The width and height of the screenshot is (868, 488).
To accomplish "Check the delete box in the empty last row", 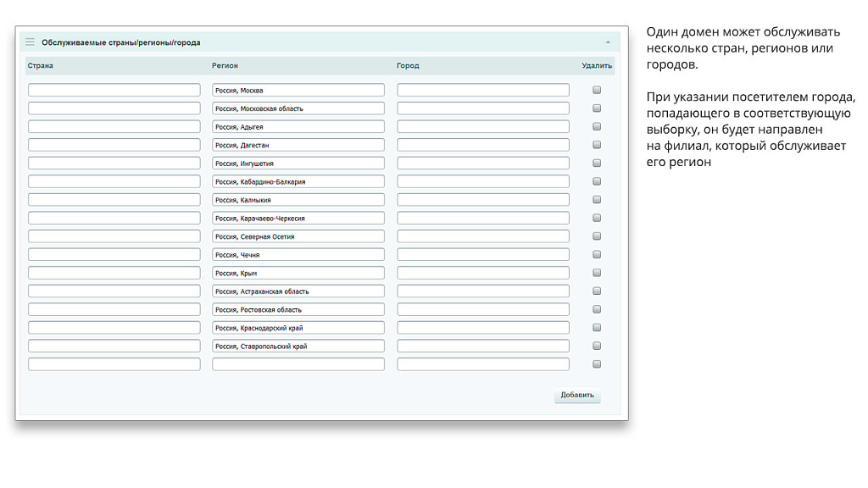I will coord(597,364).
